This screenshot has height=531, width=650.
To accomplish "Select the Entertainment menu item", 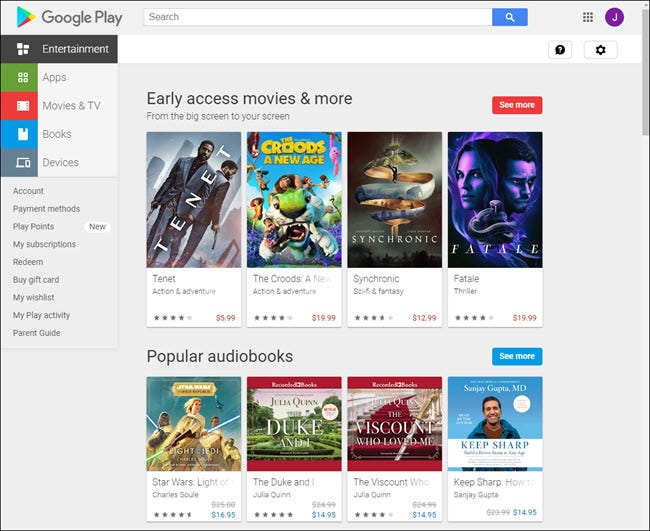I will pos(59,49).
